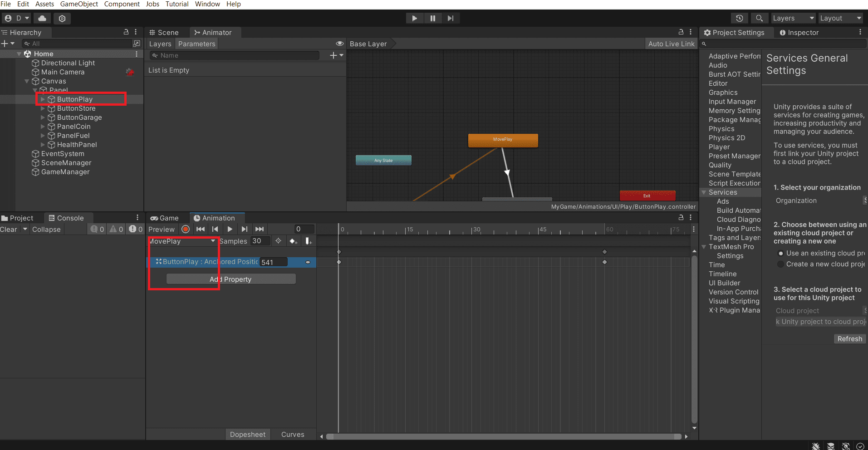Click the Samples value input field
868x450 pixels.
click(x=260, y=241)
